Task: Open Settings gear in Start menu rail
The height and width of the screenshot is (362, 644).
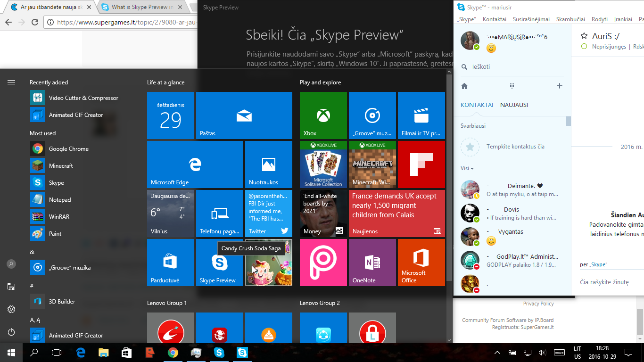Action: (x=11, y=309)
